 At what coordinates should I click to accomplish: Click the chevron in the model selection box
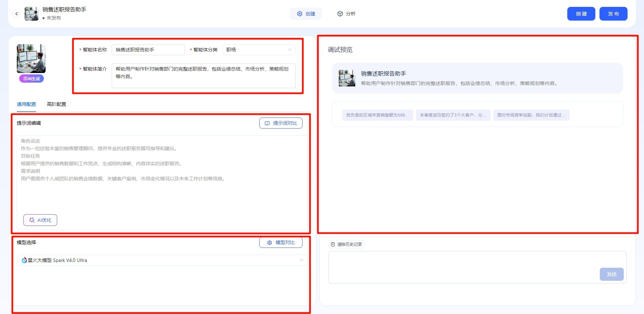(302, 260)
